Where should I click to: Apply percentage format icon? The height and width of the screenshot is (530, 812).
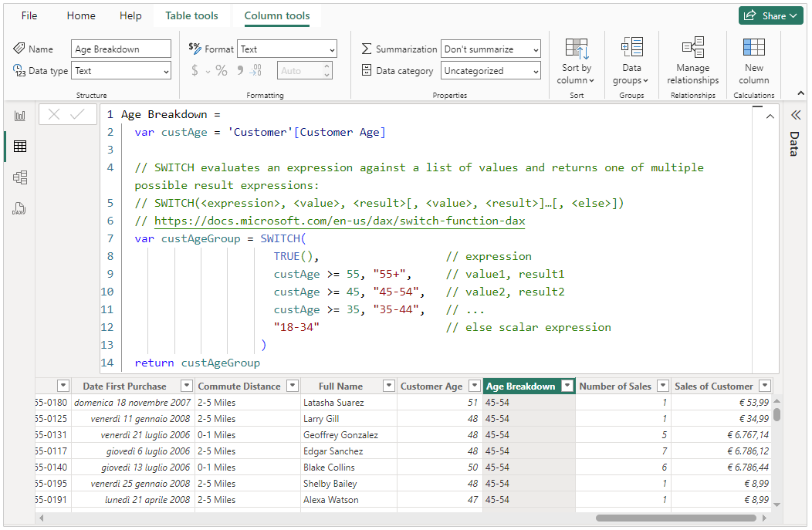click(222, 70)
